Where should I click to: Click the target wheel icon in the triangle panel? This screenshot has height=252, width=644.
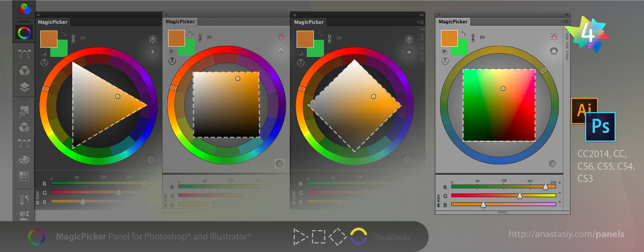pos(151,160)
